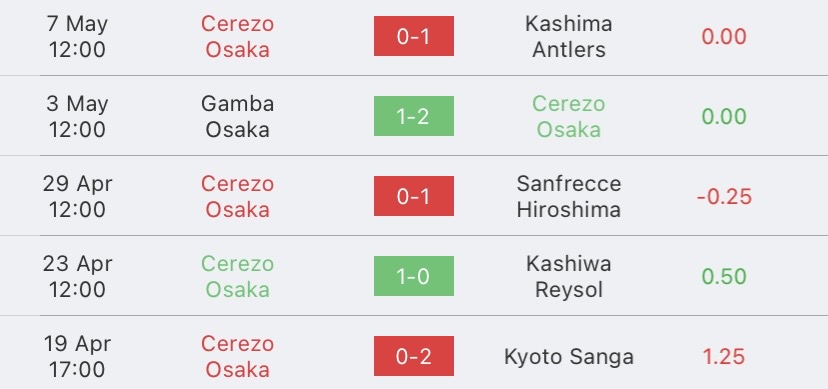Click green Cerezo Osaka in 3 May row
The height and width of the screenshot is (389, 828).
pos(569,116)
